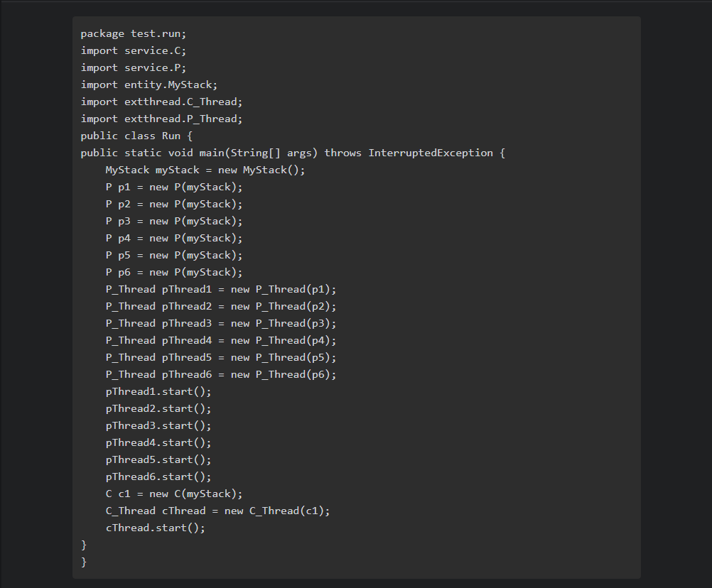Click the 'import extthread.C_Thread;' line
712x588 pixels.
[161, 102]
